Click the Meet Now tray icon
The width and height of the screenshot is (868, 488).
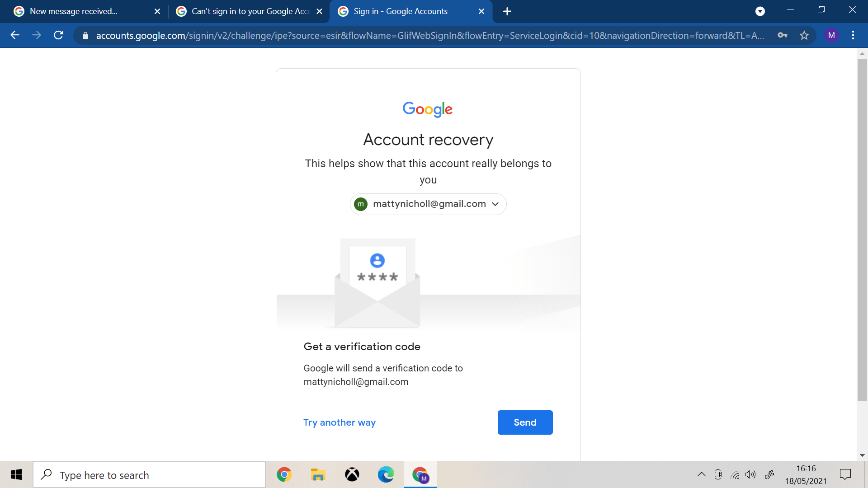(718, 474)
